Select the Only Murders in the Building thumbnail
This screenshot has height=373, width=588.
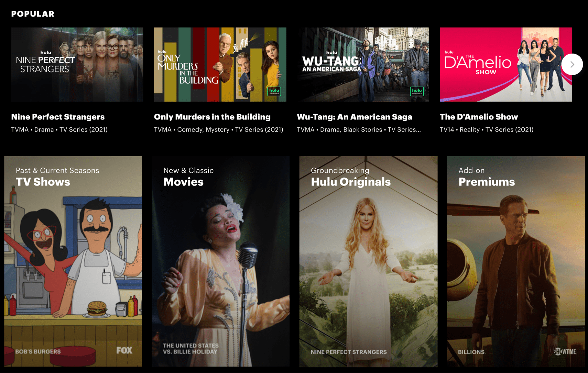pos(220,64)
